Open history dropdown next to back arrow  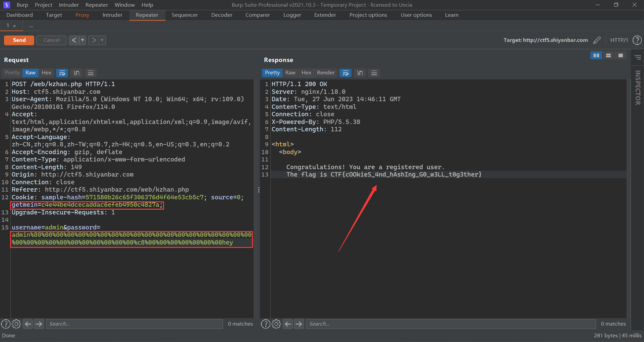pyautogui.click(x=82, y=40)
